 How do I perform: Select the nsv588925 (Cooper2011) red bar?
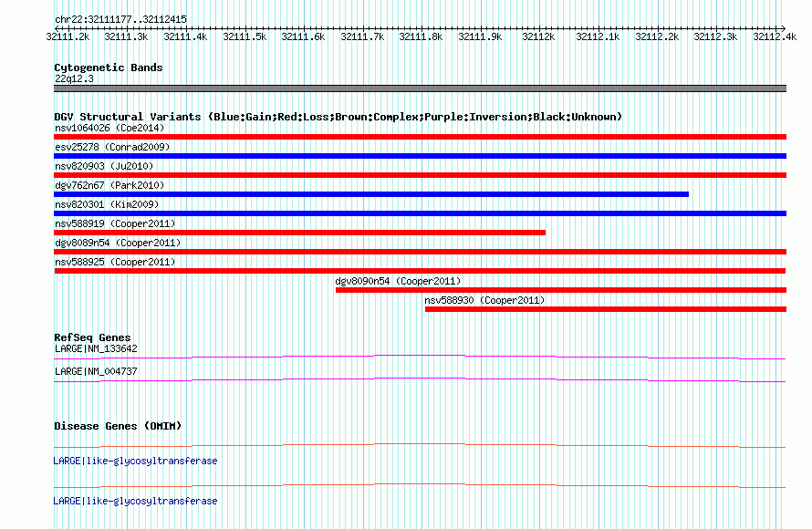(x=420, y=271)
